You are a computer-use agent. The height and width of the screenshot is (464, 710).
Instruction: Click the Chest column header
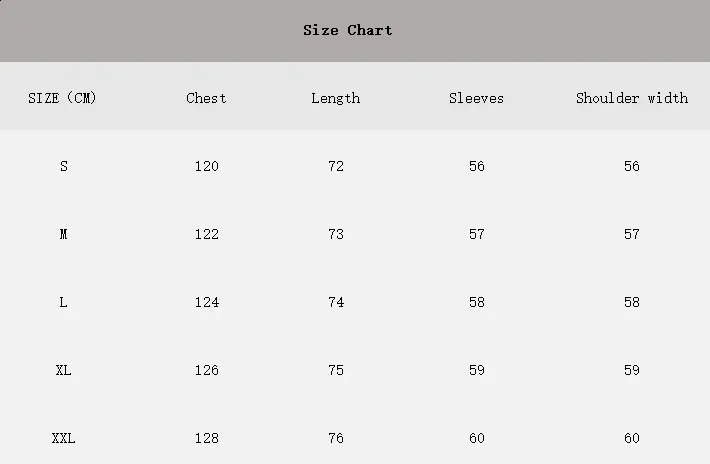pos(206,98)
